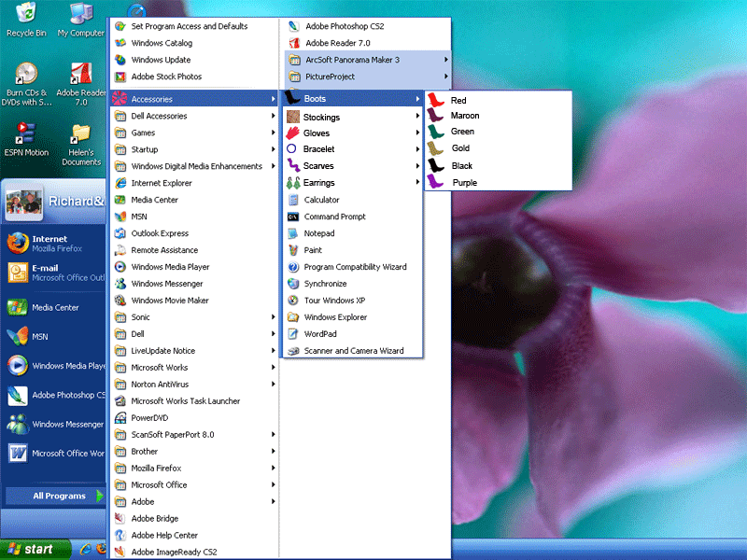Open Windows Explorer entry
747x560 pixels.
pyautogui.click(x=353, y=317)
